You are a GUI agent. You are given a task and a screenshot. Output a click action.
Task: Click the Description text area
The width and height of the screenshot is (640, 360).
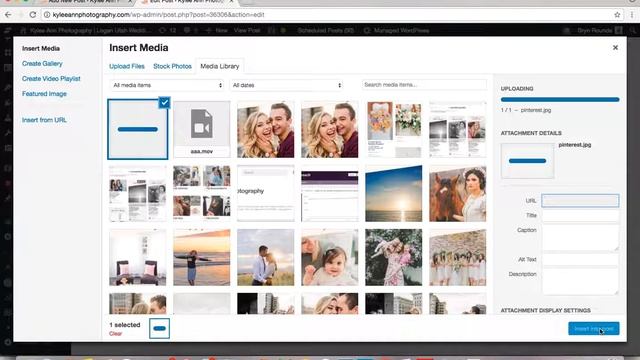580,282
